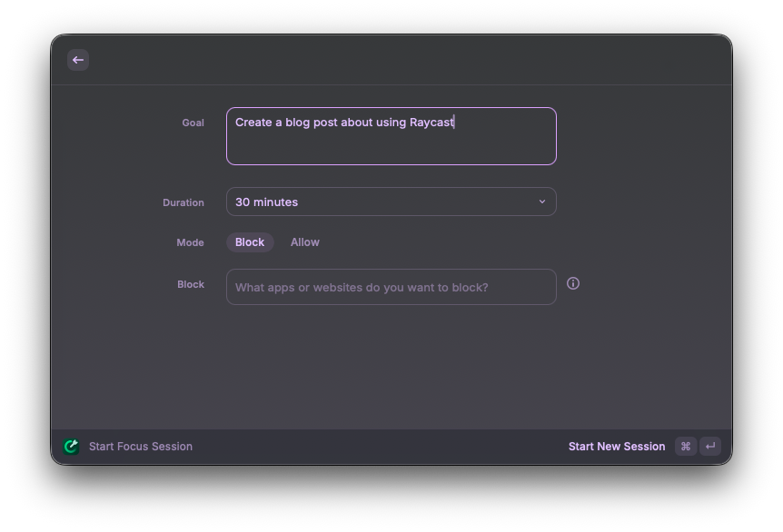Focus the Goal text area
The width and height of the screenshot is (783, 532).
click(x=391, y=136)
